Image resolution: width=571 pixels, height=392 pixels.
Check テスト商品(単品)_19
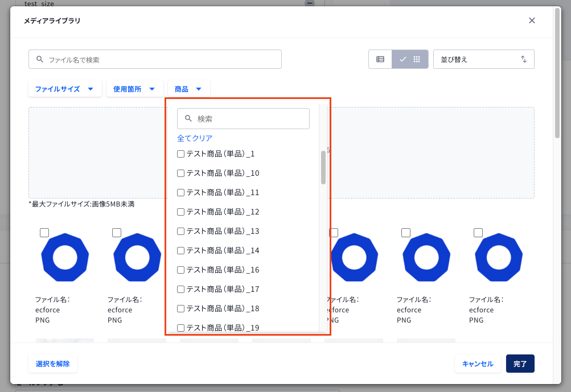(180, 328)
